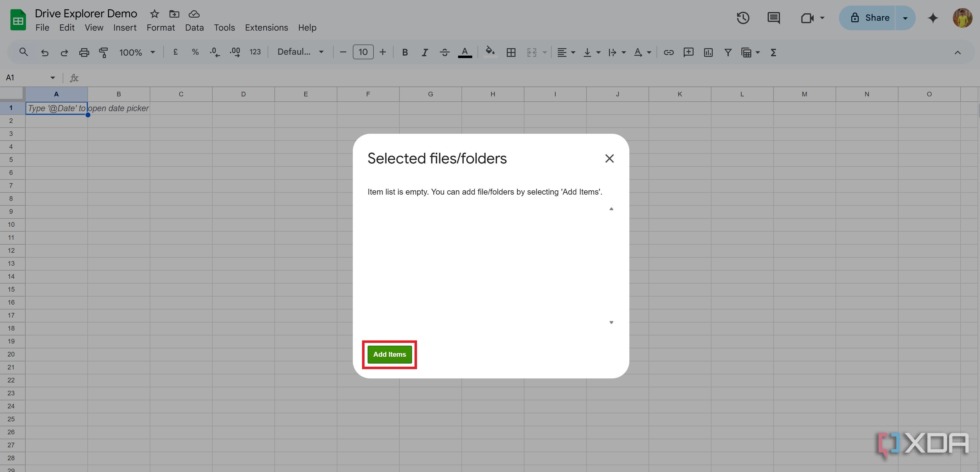980x472 pixels.
Task: Open the zoom level dropdown
Action: coord(137,52)
